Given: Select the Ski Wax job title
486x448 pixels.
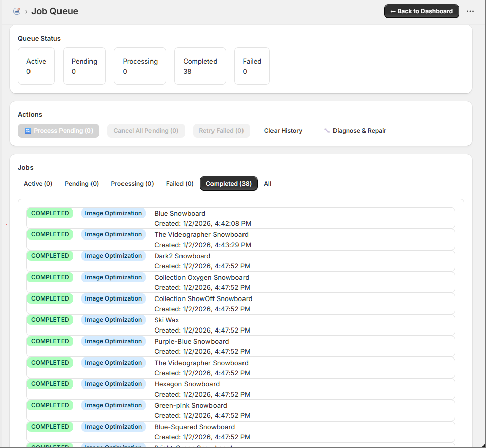Looking at the screenshot, I should [167, 320].
